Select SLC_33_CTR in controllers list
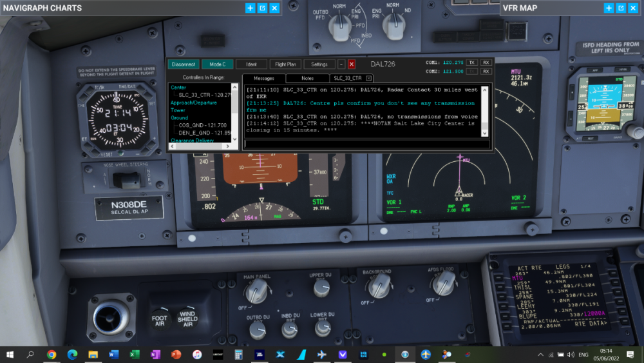 click(x=204, y=95)
